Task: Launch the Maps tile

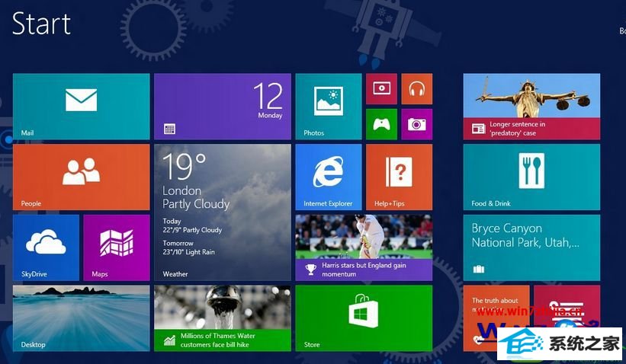Action: click(x=117, y=247)
